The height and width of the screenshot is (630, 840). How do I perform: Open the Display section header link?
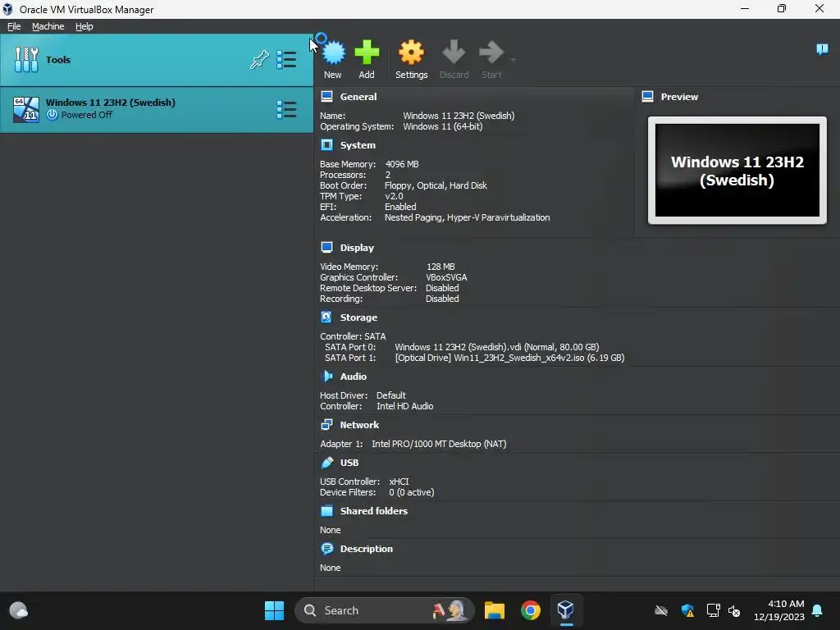[357, 248]
